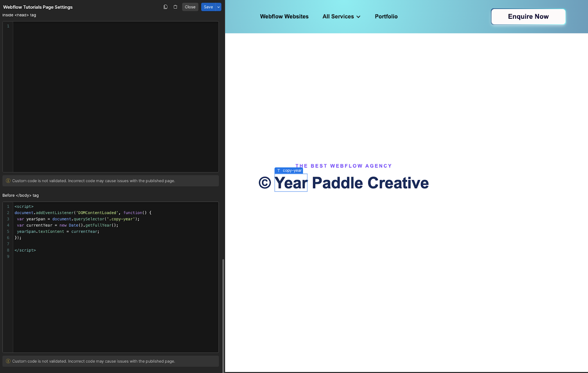This screenshot has width=588, height=373.
Task: Click the opening <script> line in code
Action: pyautogui.click(x=24, y=207)
